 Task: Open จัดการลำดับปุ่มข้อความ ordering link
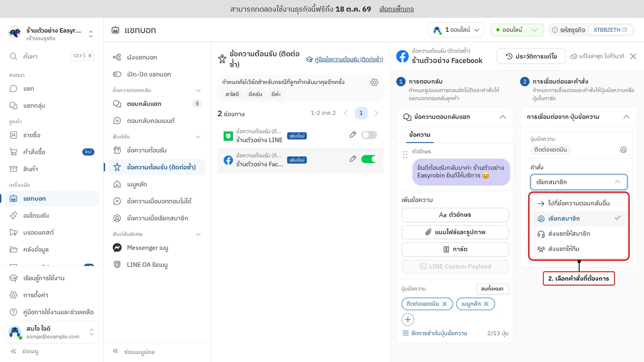click(435, 333)
